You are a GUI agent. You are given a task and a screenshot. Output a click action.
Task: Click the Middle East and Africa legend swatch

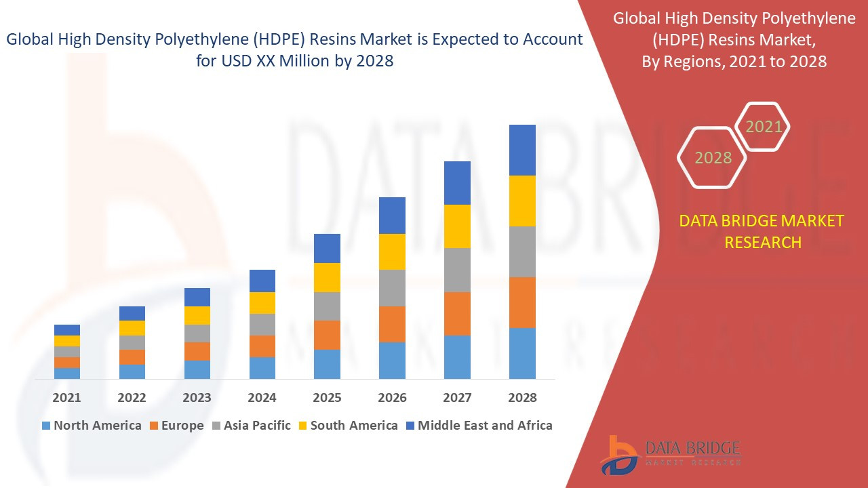(x=410, y=426)
